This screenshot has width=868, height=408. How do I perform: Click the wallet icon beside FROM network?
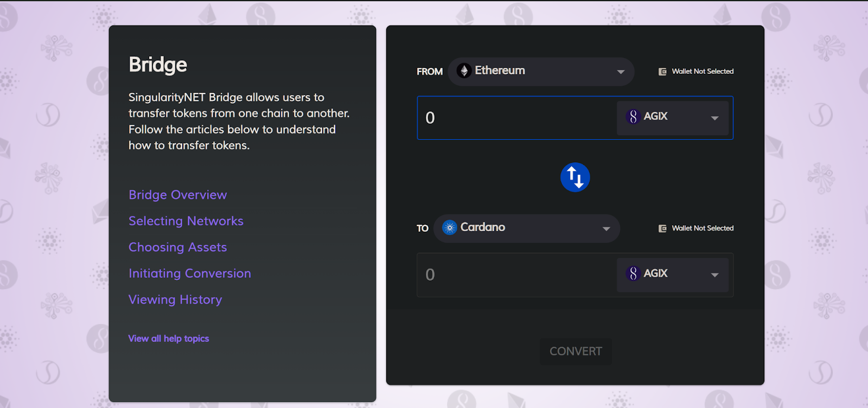click(662, 72)
